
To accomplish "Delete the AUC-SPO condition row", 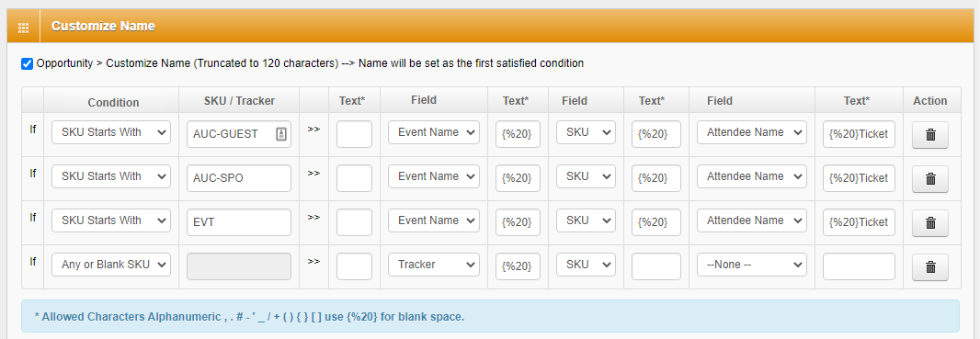I will point(930,179).
